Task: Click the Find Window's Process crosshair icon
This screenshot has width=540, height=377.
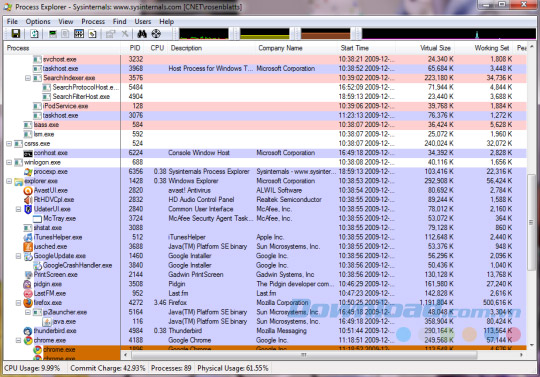Action: (156, 34)
